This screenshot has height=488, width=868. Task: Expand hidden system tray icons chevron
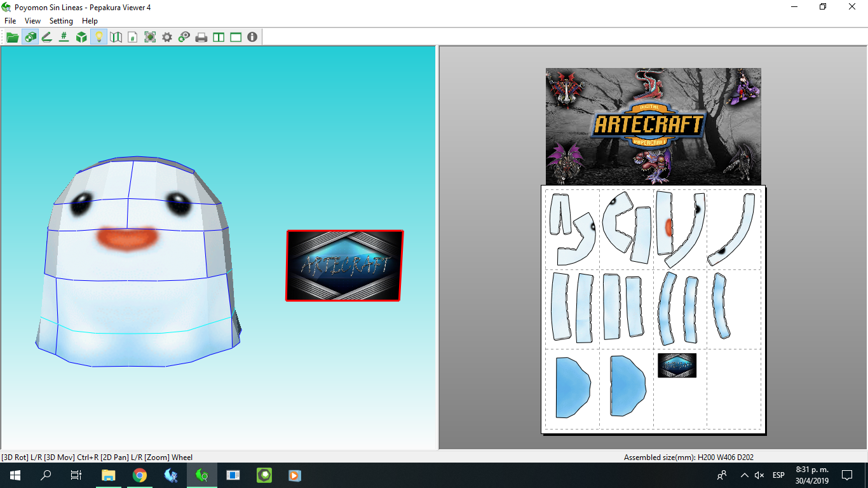point(744,475)
